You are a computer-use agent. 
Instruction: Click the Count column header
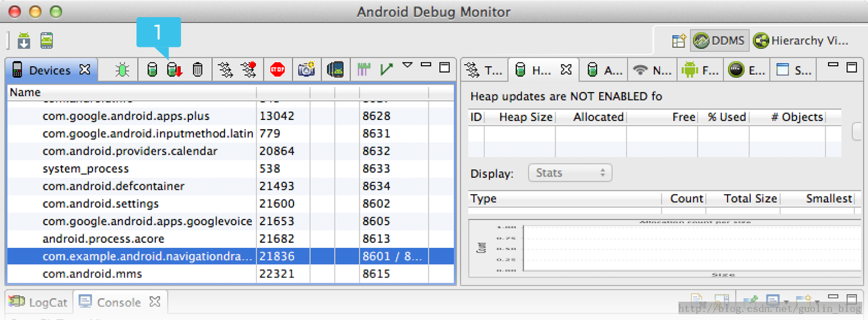pos(684,199)
